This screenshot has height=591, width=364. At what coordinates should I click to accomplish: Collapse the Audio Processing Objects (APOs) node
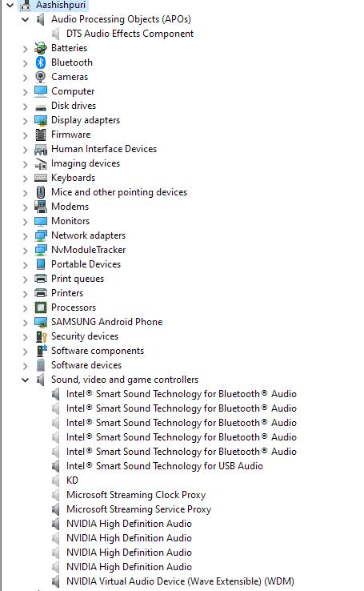point(26,19)
